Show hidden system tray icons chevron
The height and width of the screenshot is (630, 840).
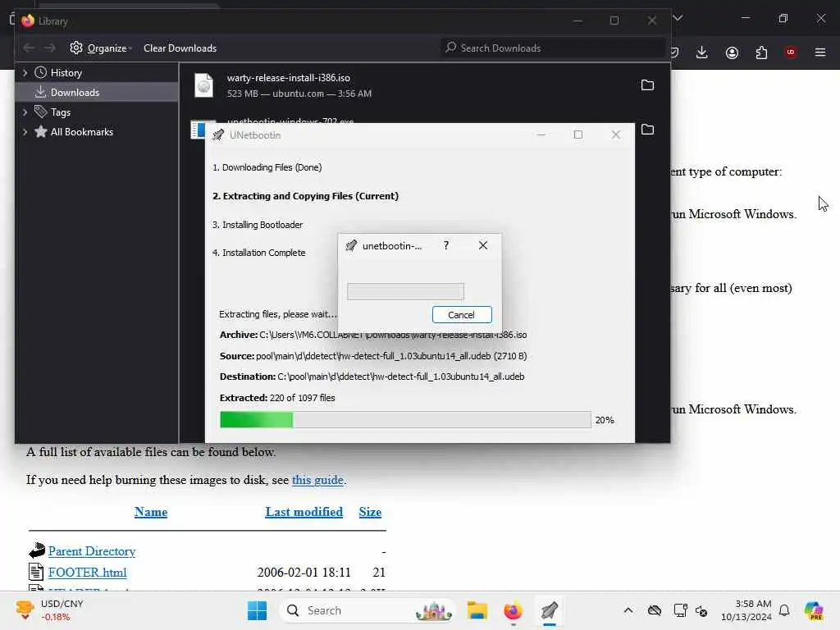(x=628, y=610)
